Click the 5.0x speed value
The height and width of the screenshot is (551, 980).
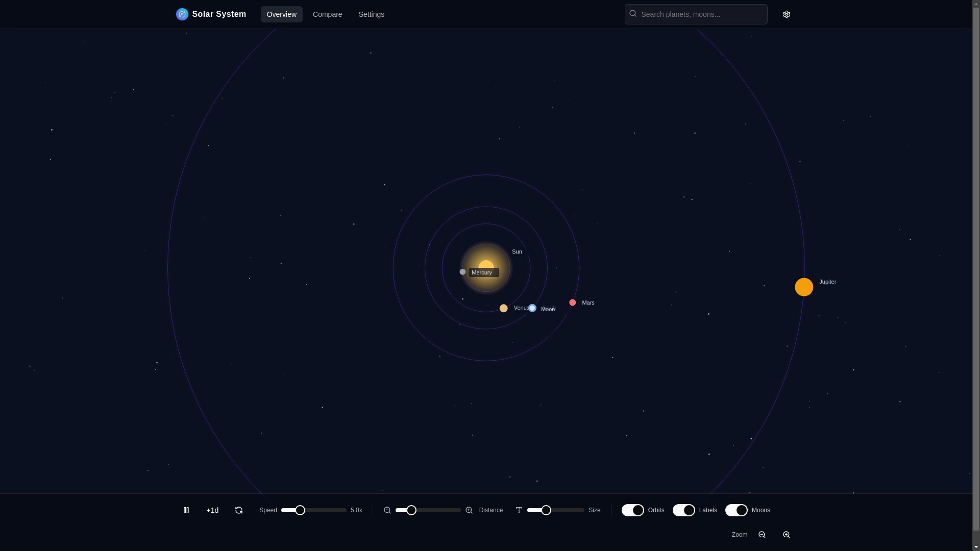(x=356, y=510)
